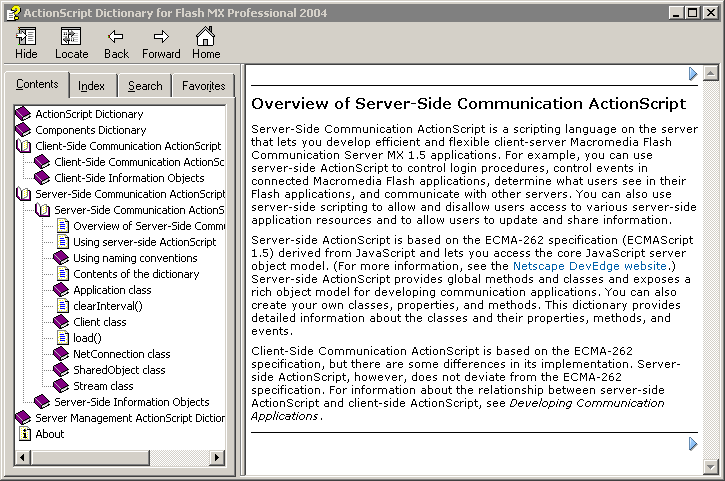Click the Locate toolbar icon

click(x=71, y=37)
